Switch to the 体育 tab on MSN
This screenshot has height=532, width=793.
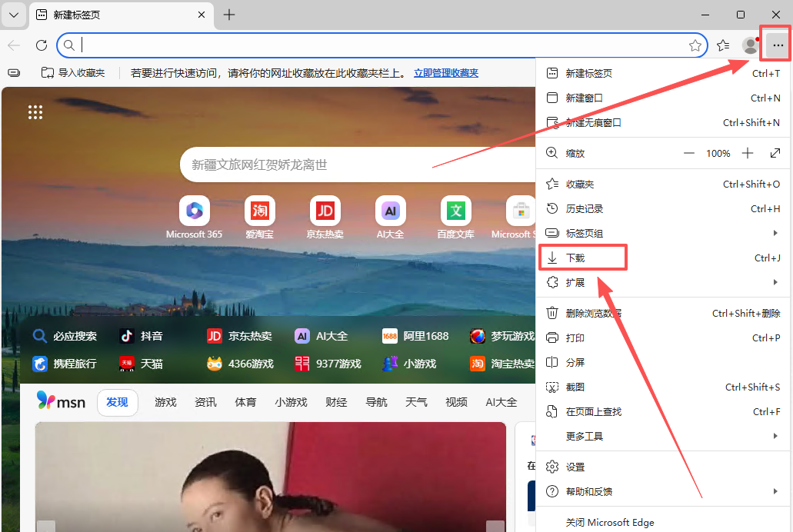[245, 401]
